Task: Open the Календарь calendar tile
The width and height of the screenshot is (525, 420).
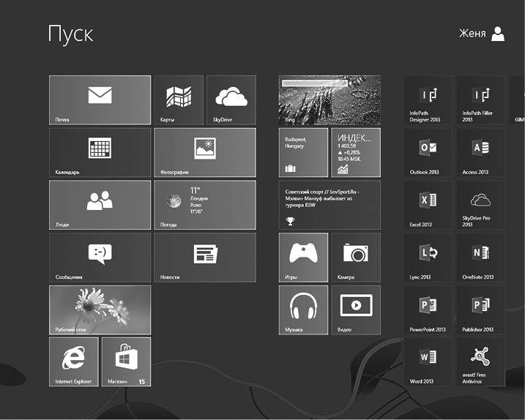Action: [x=100, y=152]
